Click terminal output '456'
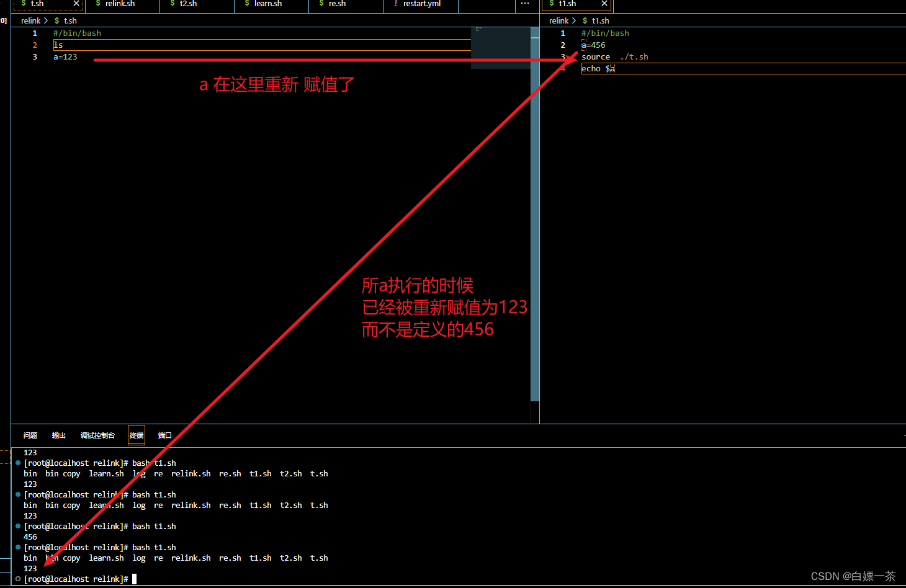Screen dimensions: 906x588 [30, 537]
